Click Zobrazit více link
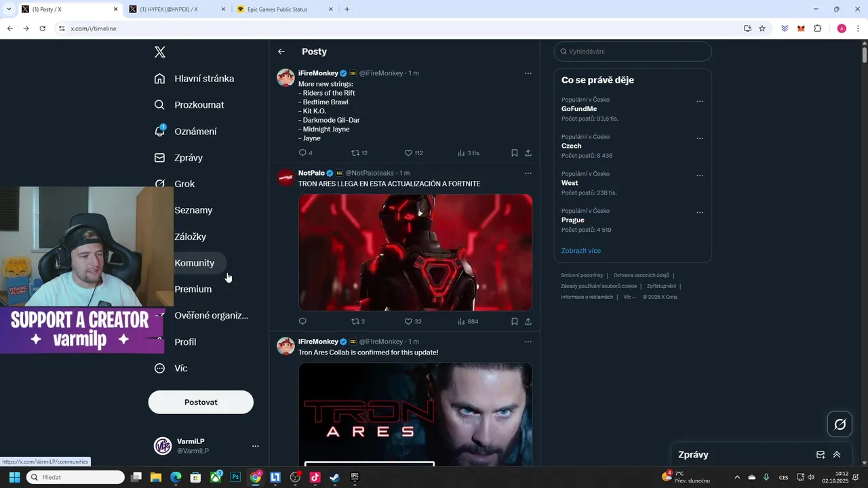The width and height of the screenshot is (868, 488). pyautogui.click(x=581, y=251)
